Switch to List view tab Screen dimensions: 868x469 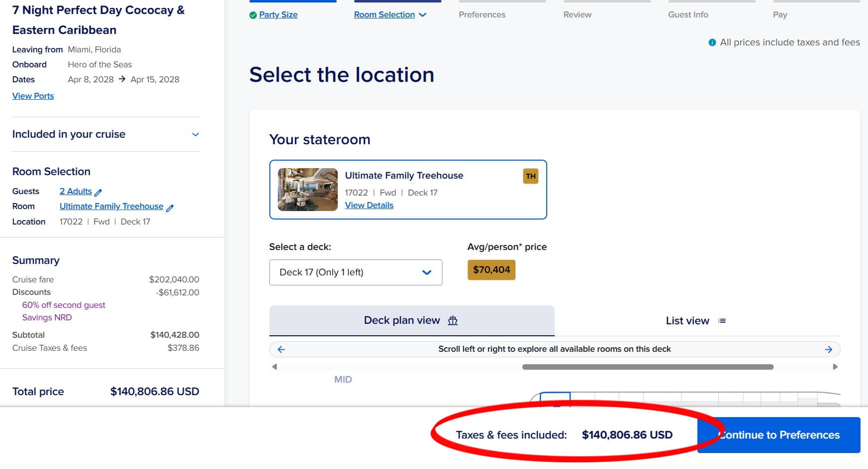[696, 321]
